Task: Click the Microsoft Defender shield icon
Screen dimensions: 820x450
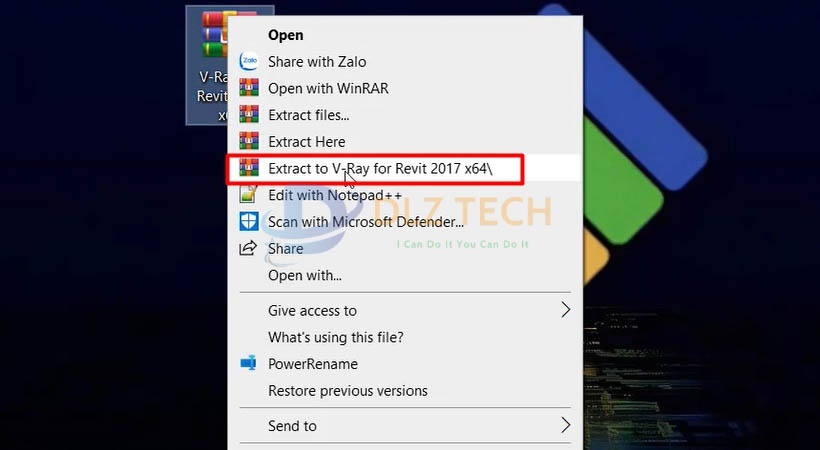Action: pos(249,221)
